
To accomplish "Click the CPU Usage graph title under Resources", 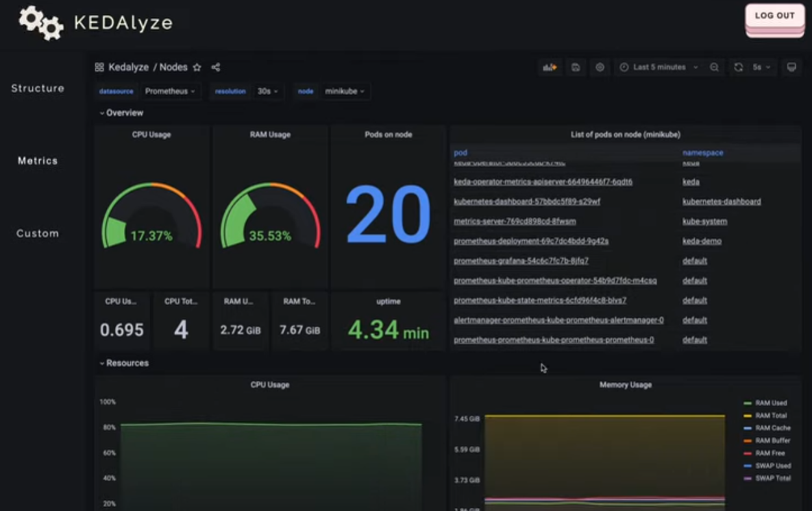I will pos(270,385).
